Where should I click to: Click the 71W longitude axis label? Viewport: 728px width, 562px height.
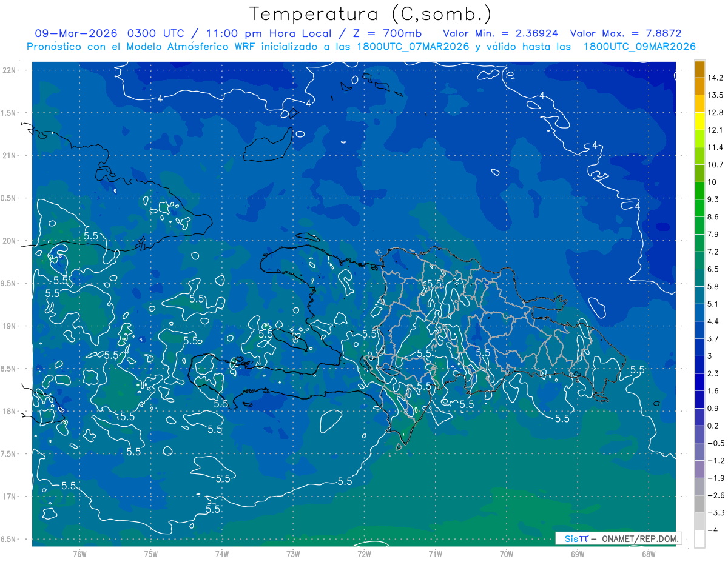click(x=435, y=554)
